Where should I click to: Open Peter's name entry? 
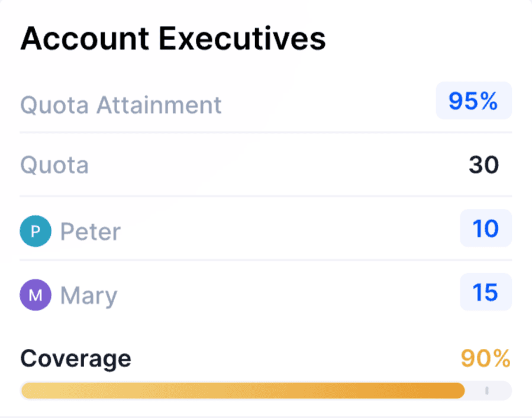[91, 232]
